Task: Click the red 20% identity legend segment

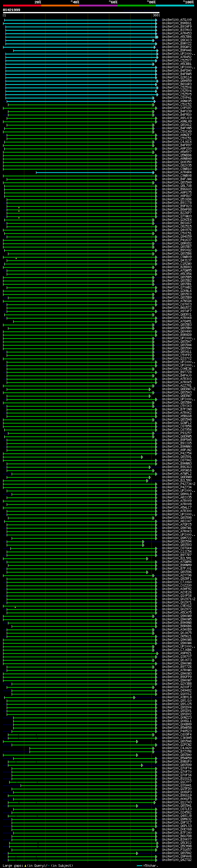Action: pos(22,6)
